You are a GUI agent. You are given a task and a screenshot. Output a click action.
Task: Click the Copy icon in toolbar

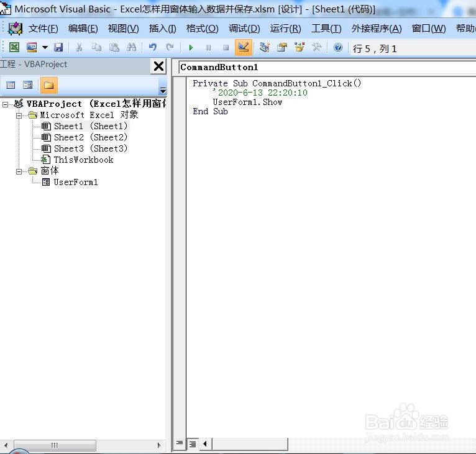coord(96,47)
